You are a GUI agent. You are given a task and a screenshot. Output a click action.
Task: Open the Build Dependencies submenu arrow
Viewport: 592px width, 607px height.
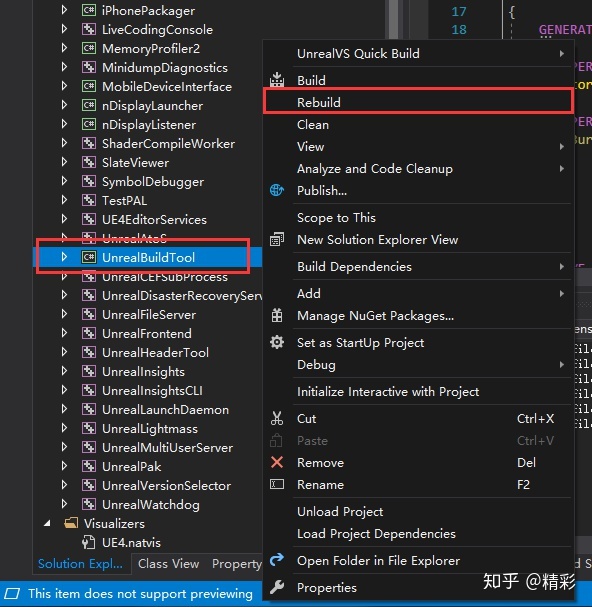pos(561,266)
